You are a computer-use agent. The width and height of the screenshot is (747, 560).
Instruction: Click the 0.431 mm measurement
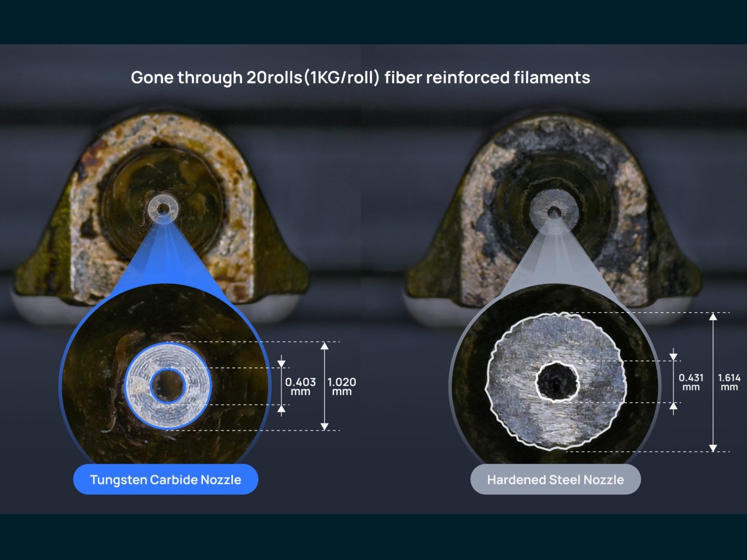click(x=691, y=382)
